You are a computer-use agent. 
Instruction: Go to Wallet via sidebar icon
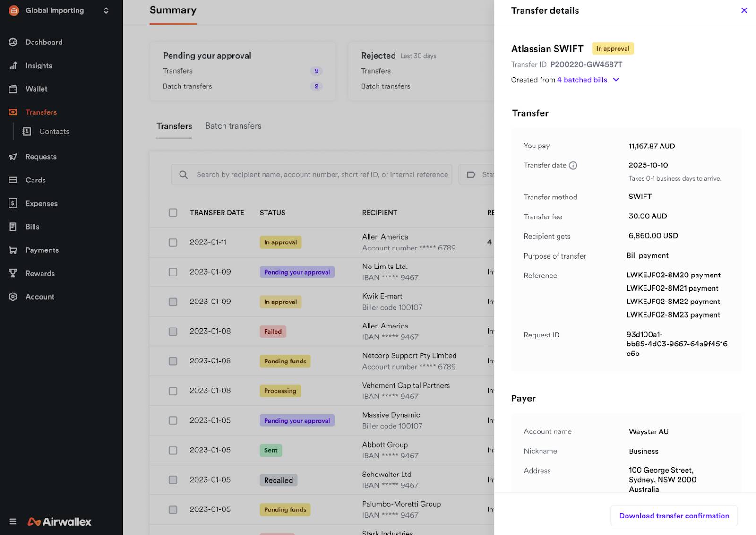13,89
